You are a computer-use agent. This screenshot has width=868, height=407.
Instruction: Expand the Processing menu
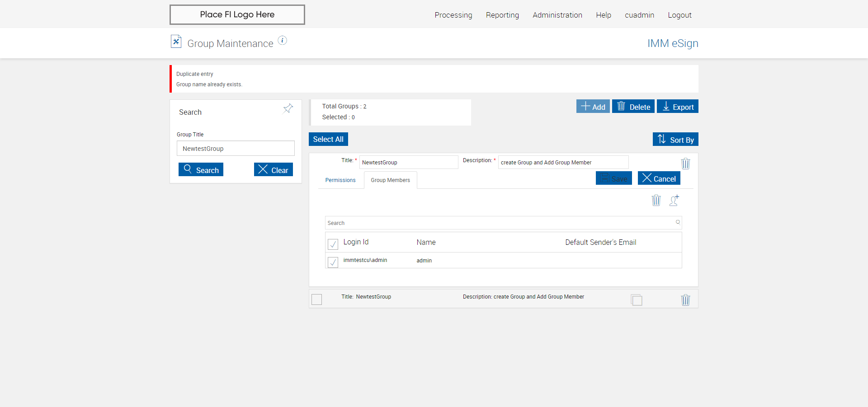click(x=453, y=15)
